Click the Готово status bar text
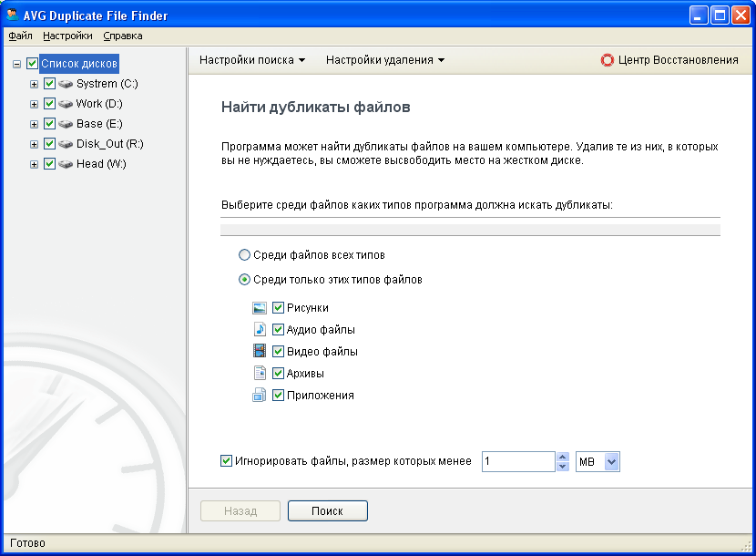 tap(27, 543)
